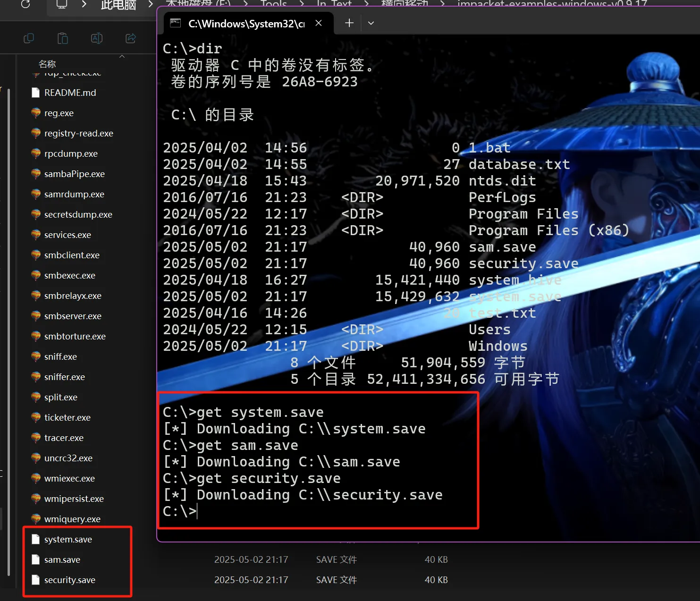Select the smbtorture.exe file name

point(75,336)
